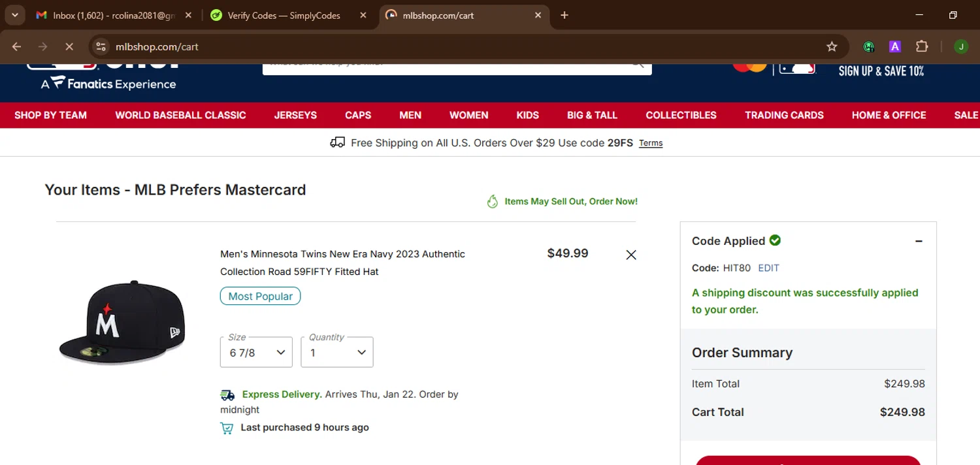Close the Verify Codes SimplyCodes tab
This screenshot has height=465, width=980.
363,15
